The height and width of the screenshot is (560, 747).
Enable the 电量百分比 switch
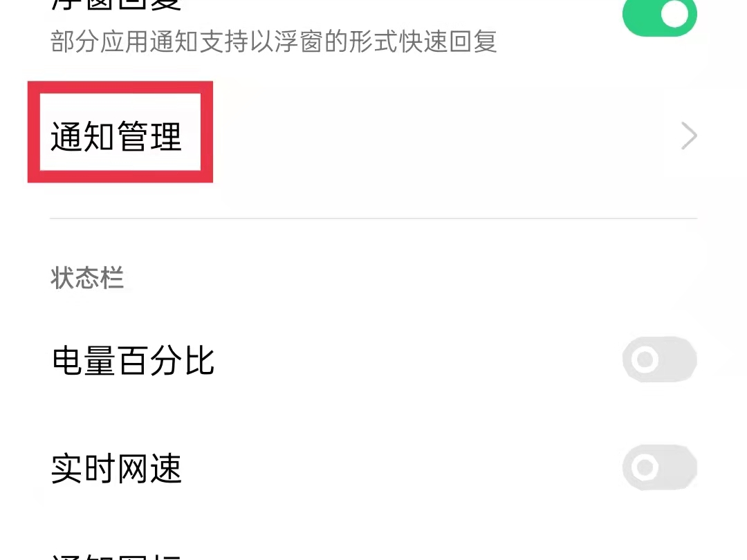[659, 360]
